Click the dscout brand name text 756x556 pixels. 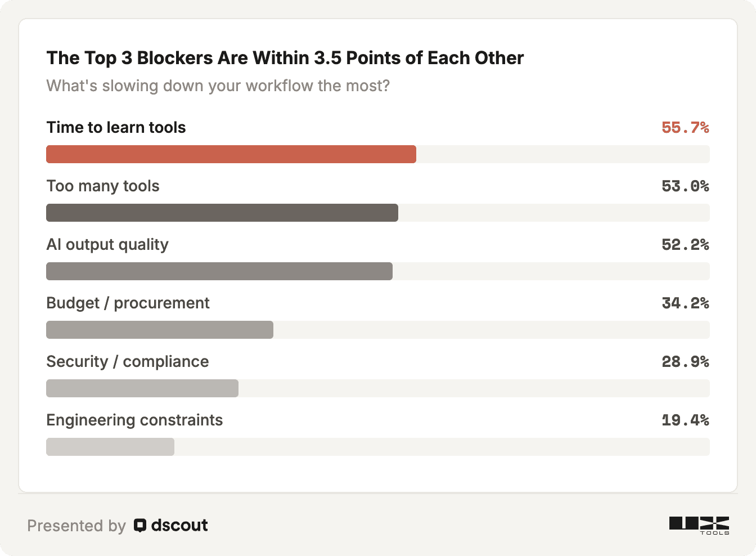pyautogui.click(x=179, y=525)
